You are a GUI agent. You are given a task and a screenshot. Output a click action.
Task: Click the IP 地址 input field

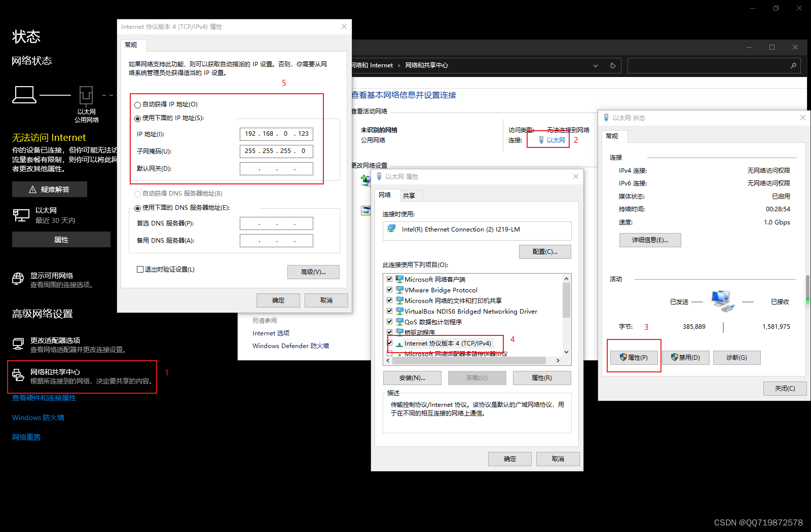(276, 134)
